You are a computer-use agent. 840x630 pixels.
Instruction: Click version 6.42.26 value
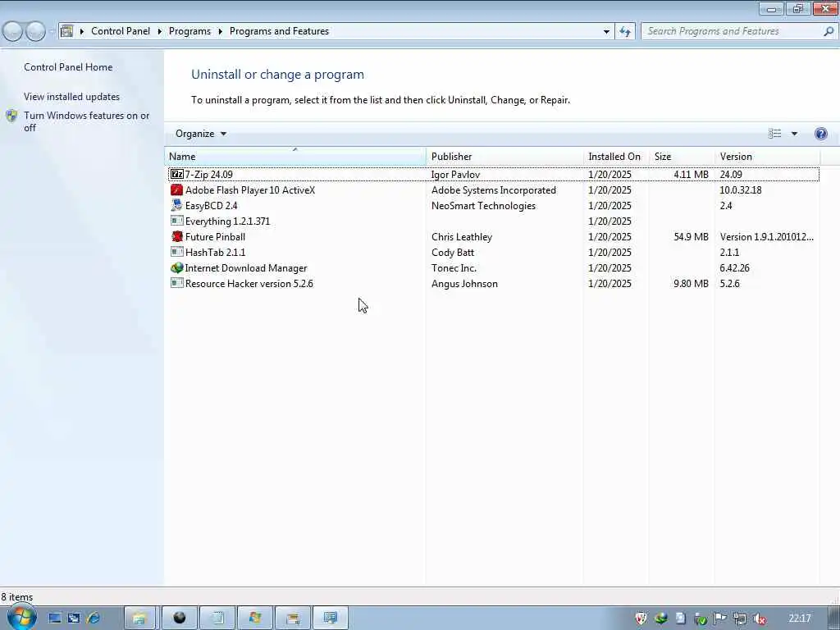pos(734,268)
